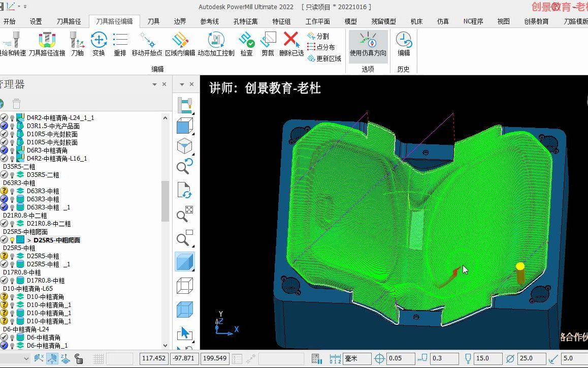This screenshot has width=588, height=368.
Task: Switch to the 刀具 ribbon tab
Action: [153, 21]
